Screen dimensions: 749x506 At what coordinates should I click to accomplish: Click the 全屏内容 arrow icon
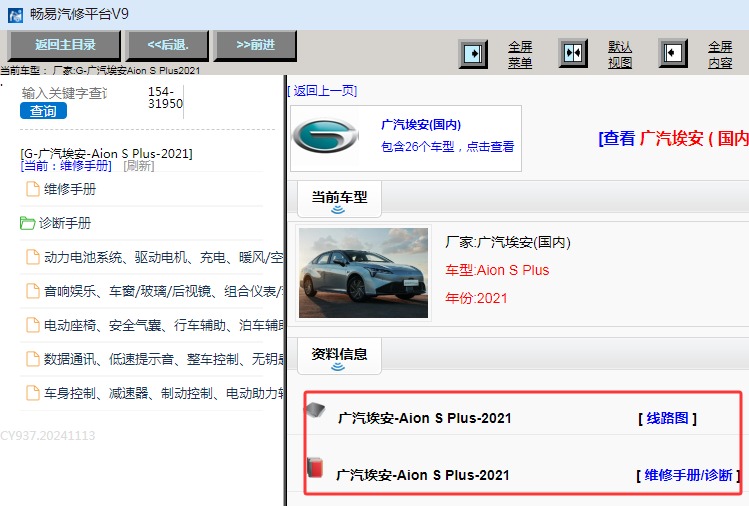click(x=673, y=53)
